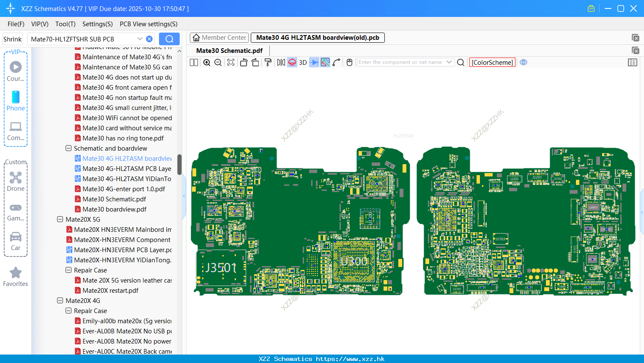Image resolution: width=644 pixels, height=363 pixels.
Task: Zoom in on the PCB boardview
Action: tap(207, 62)
